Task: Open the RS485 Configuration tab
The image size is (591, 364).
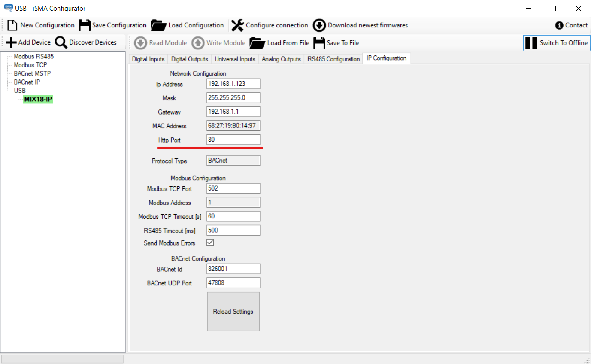Action: point(333,59)
